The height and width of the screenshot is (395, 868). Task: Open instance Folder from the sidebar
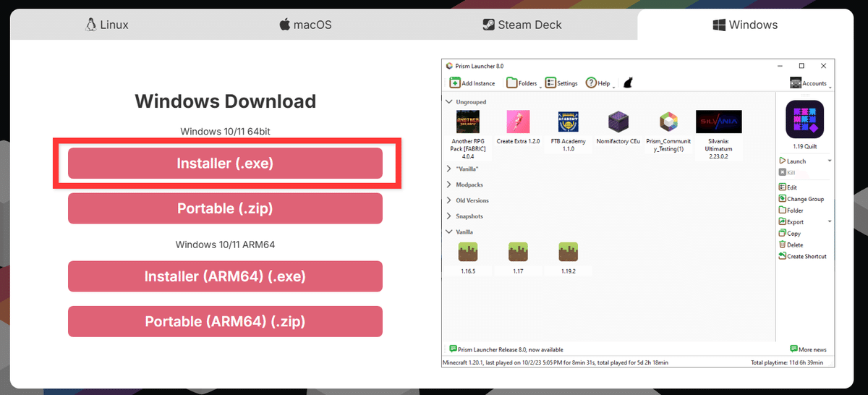tap(791, 211)
